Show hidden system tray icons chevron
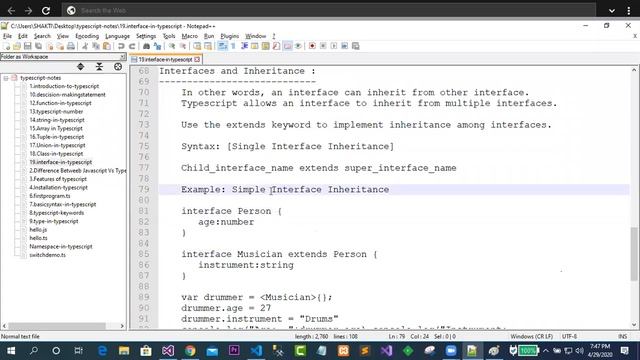 [546, 351]
